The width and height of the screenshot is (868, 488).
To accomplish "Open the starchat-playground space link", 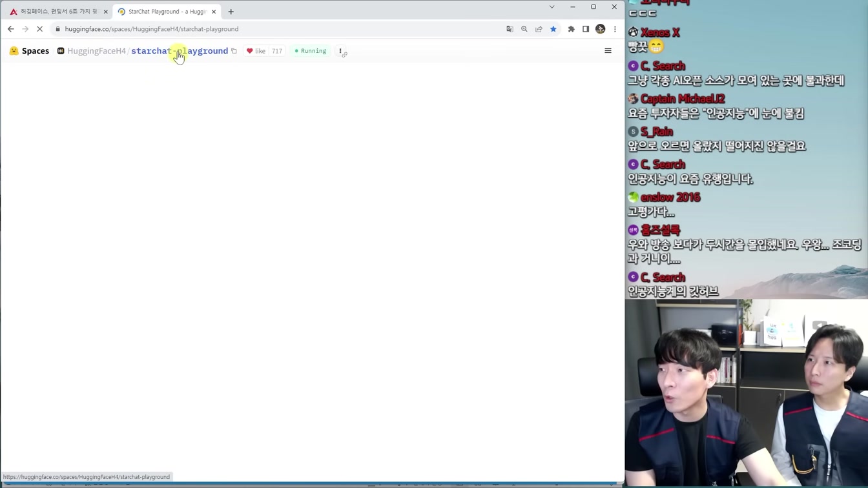I will coord(180,51).
